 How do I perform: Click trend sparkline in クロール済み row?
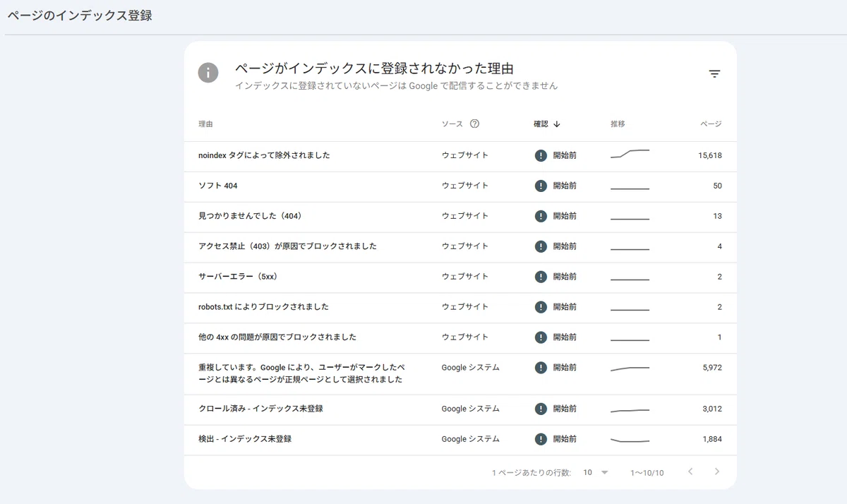[x=630, y=410]
